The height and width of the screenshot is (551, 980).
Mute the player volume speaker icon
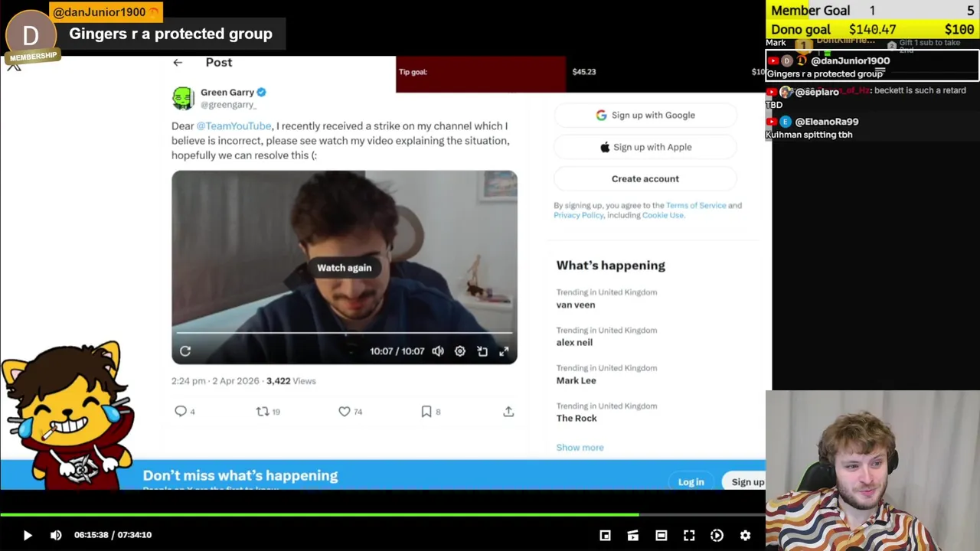point(56,535)
